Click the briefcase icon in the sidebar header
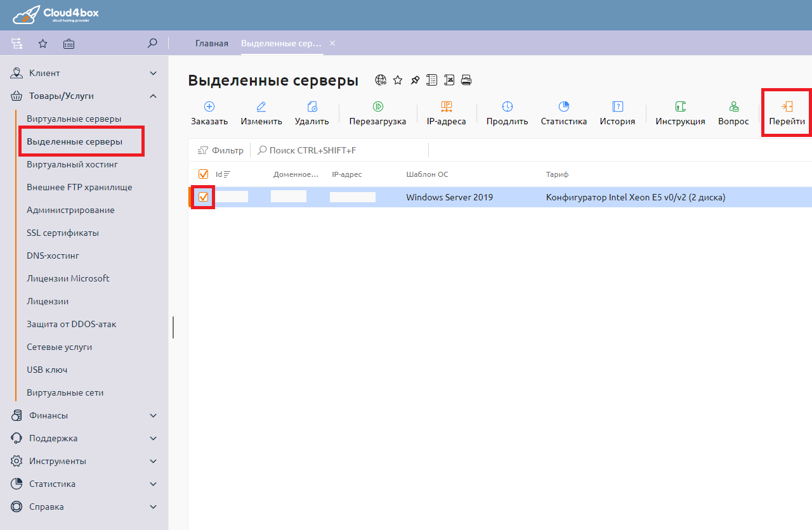The image size is (812, 530). coord(69,44)
